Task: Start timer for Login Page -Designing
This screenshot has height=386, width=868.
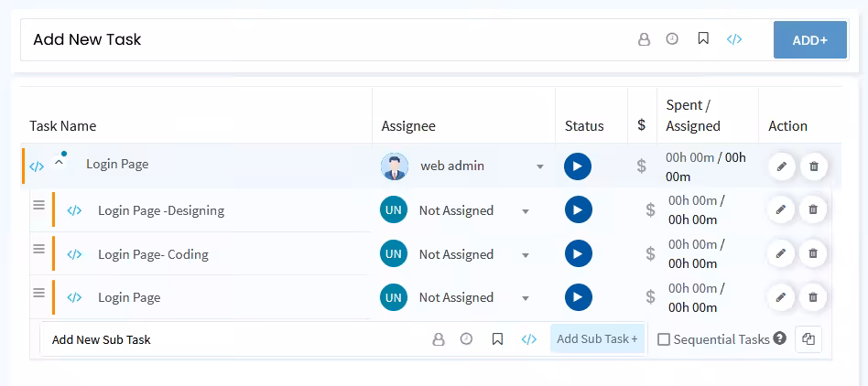Action: pyautogui.click(x=577, y=210)
